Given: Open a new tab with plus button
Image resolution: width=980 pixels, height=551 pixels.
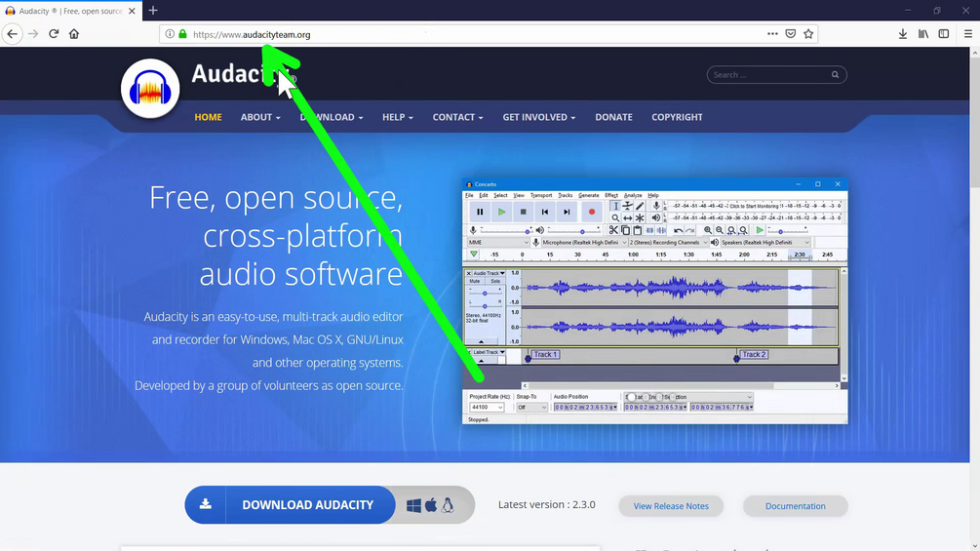Looking at the screenshot, I should [x=153, y=11].
